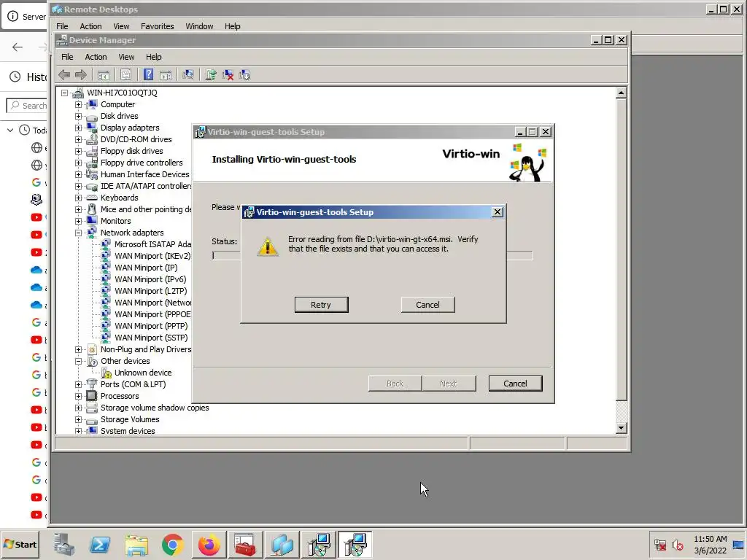Collapse the WIN-HI7C01OQTJQ root node
This screenshot has width=747, height=560.
(x=64, y=93)
